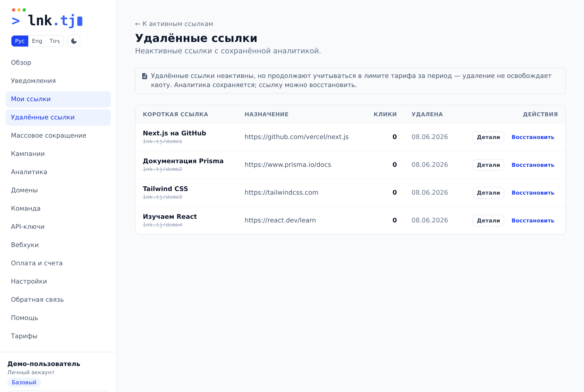Click the Демо-пользователь account name
This screenshot has width=584, height=392.
coord(44,364)
